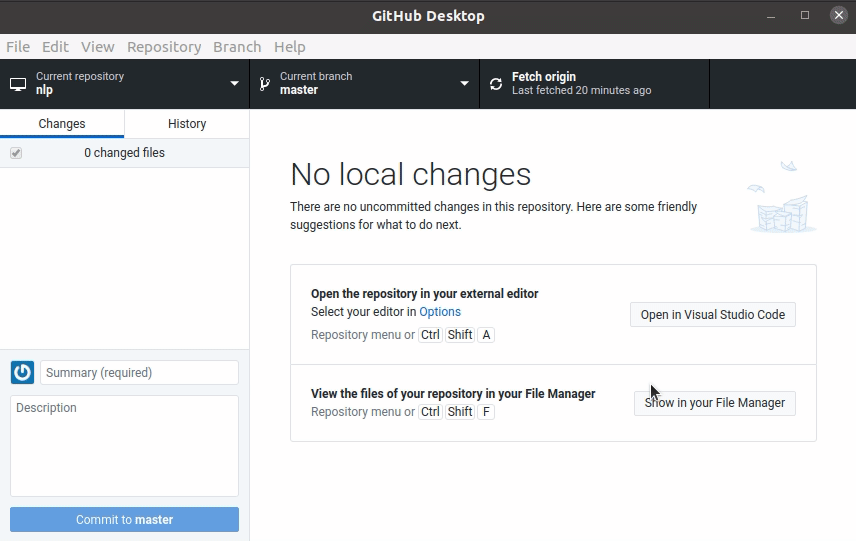
Task: Open the Options link
Action: (439, 312)
